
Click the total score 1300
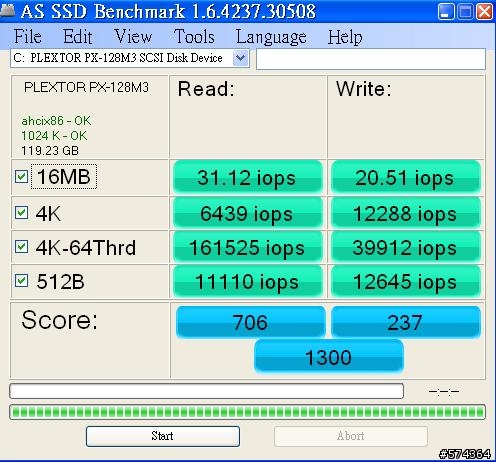click(x=329, y=356)
